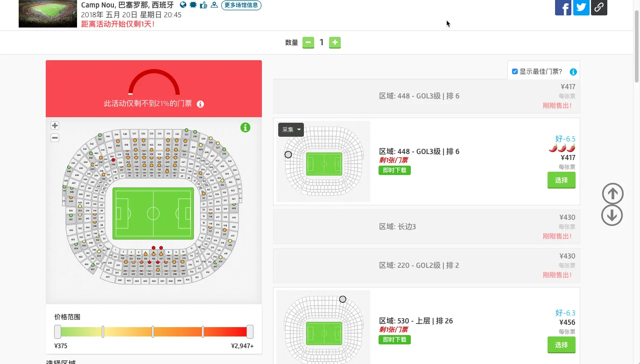Increase the ticket quantity with the plus button
This screenshot has height=364, width=640.
335,42
